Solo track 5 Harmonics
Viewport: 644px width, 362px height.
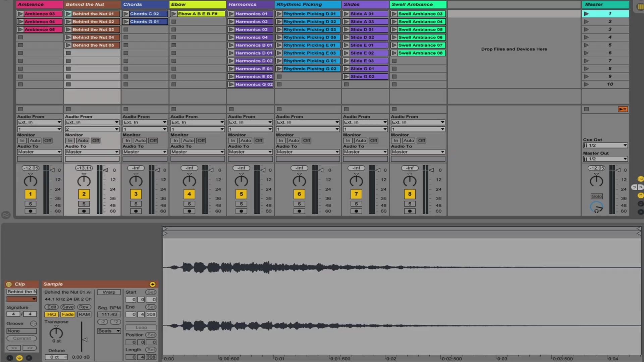[241, 204]
